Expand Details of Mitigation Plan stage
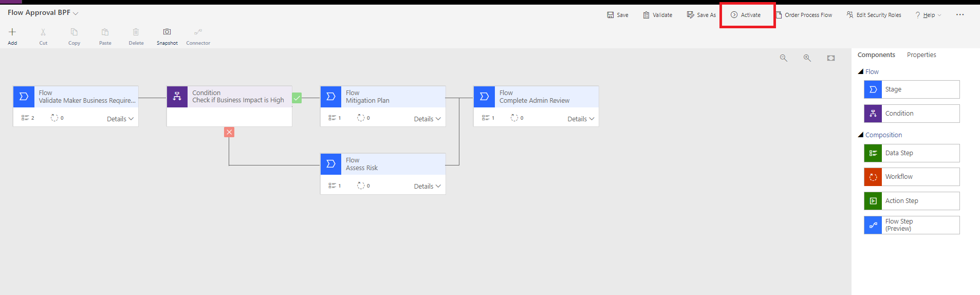 point(427,119)
